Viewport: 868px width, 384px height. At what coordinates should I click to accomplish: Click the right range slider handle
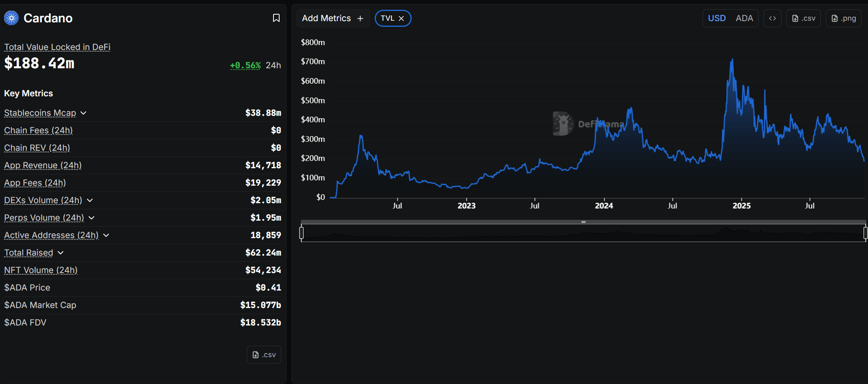(866, 233)
